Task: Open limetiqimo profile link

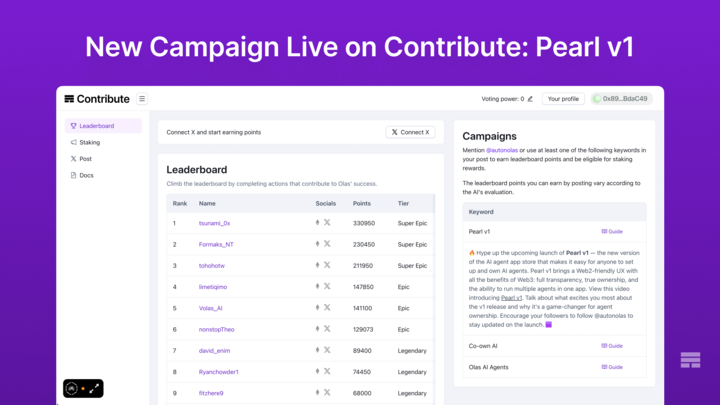Action: point(213,287)
